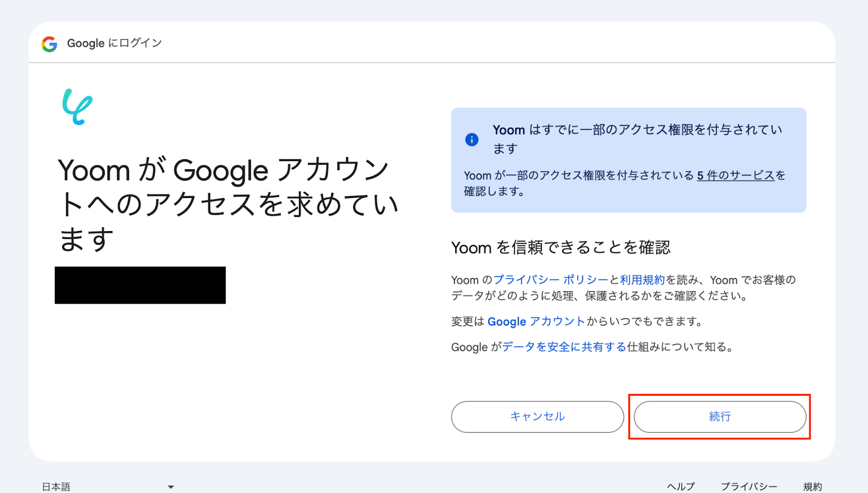Click the Google logo icon
Image resolution: width=868 pixels, height=493 pixels.
pyautogui.click(x=49, y=43)
